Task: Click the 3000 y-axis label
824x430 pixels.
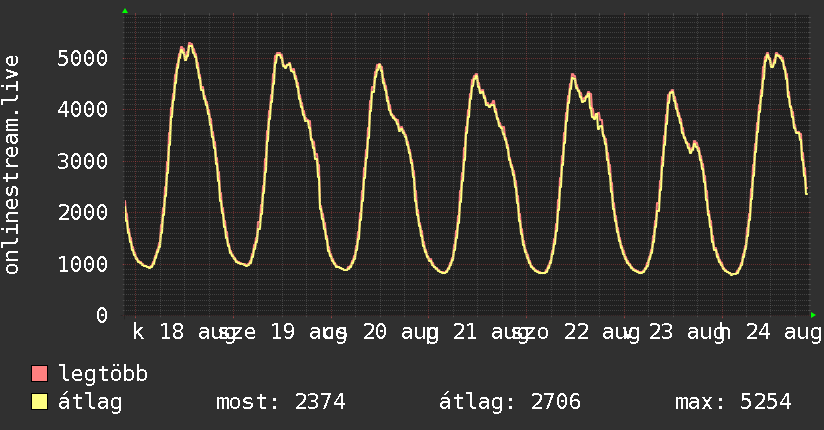Action: (83, 161)
